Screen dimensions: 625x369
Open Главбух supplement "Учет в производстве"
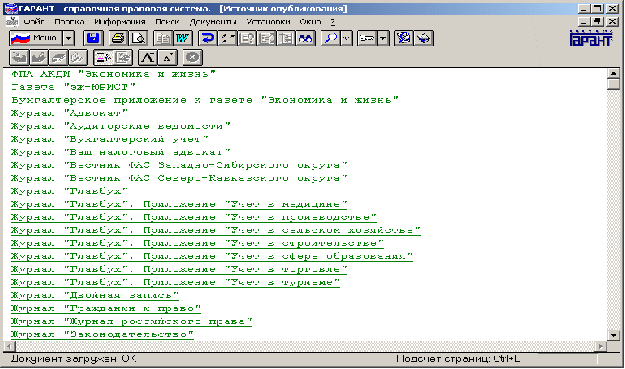click(194, 218)
